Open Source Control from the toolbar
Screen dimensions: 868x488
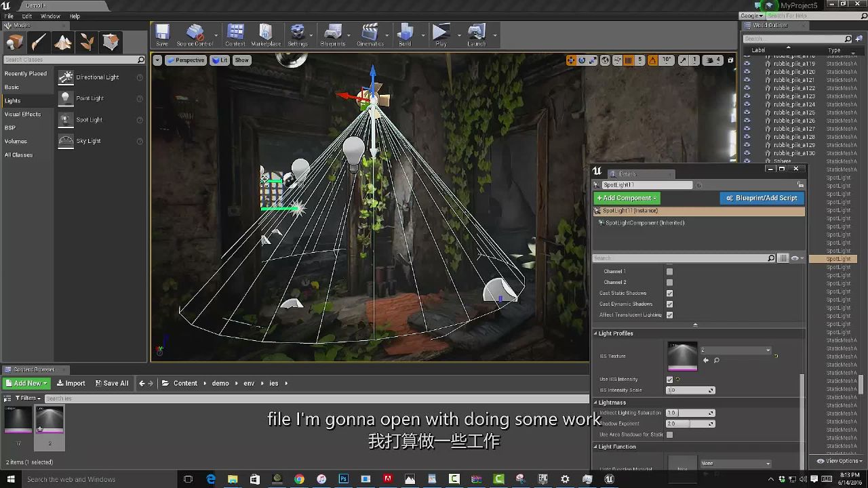(x=195, y=35)
